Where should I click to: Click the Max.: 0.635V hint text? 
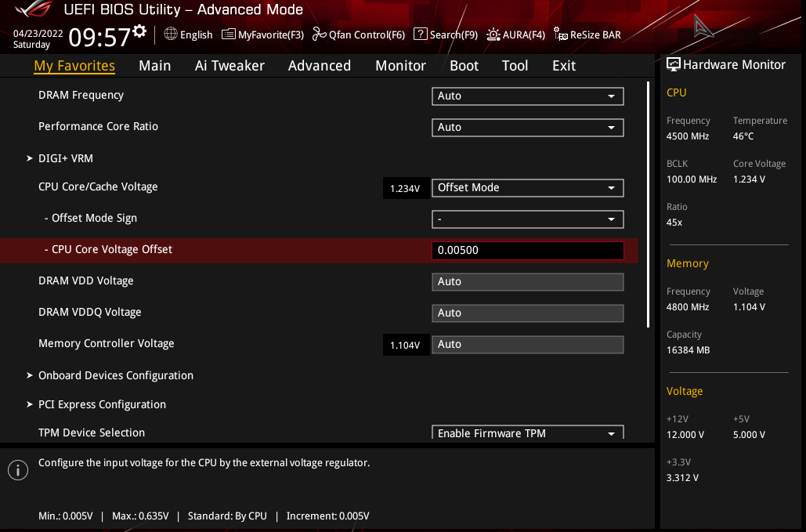[140, 516]
